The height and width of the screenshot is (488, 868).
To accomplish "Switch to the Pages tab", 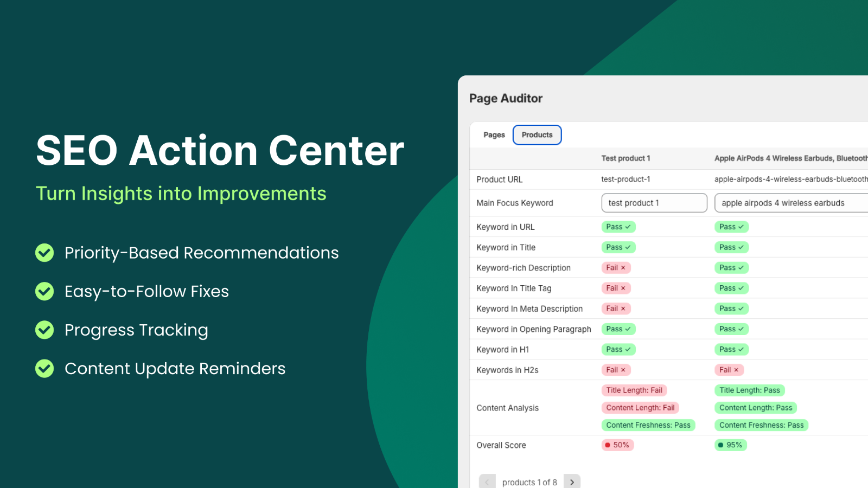I will (494, 134).
